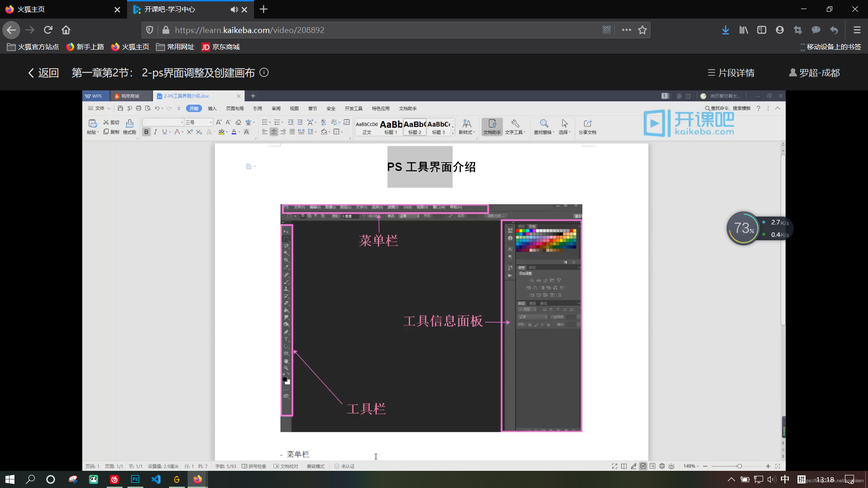Open the Firefox downloads arrow icon
Viewport: 868px width, 488px height.
[726, 30]
